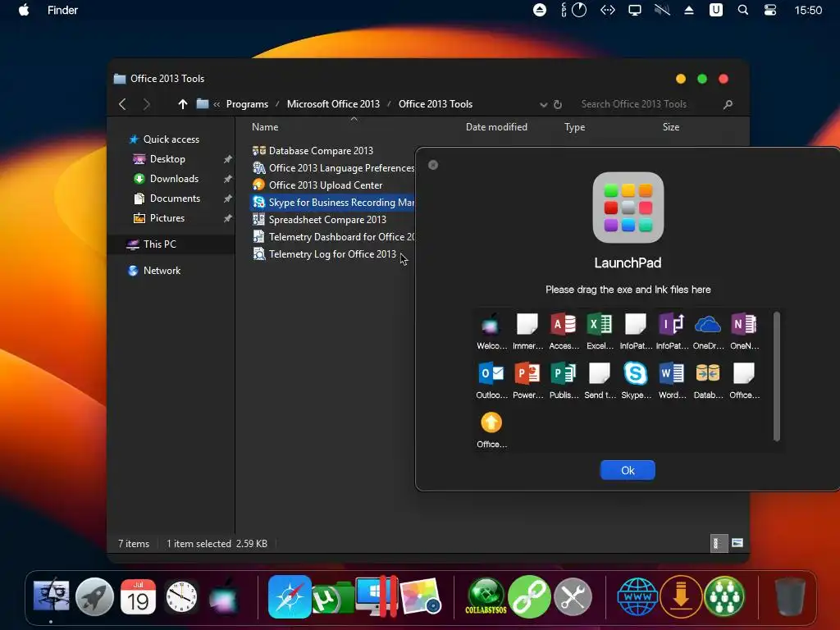Click the LaunchPad grid vertical scrollbar
The image size is (840, 630).
click(776, 377)
